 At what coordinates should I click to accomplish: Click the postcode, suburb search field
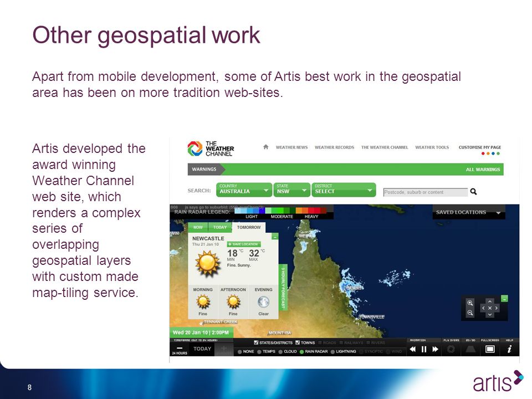[x=426, y=192]
